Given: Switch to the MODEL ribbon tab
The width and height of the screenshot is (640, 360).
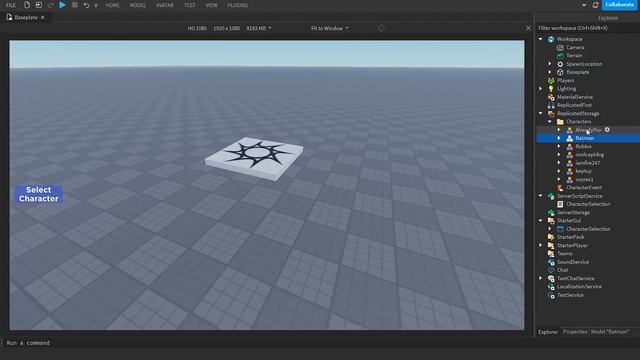Looking at the screenshot, I should click(138, 5).
